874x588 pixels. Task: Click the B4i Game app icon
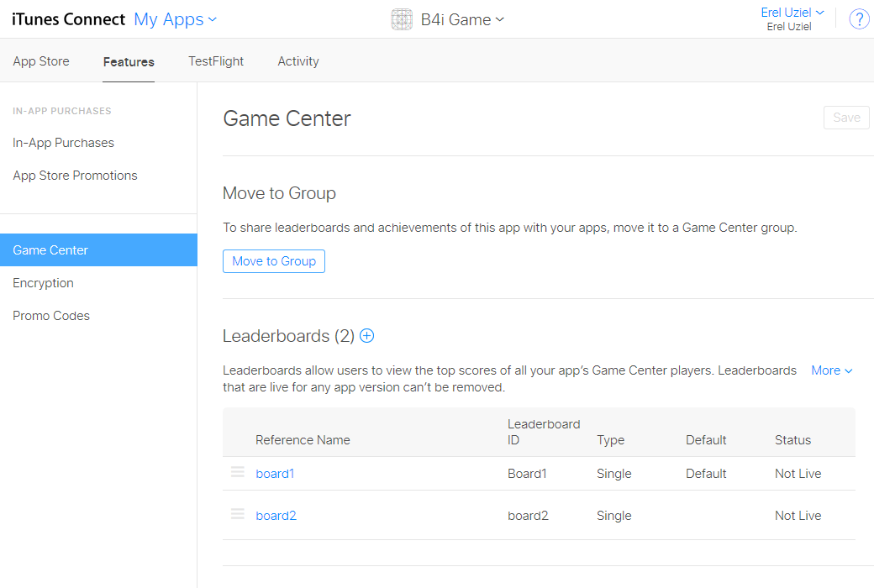pyautogui.click(x=402, y=19)
